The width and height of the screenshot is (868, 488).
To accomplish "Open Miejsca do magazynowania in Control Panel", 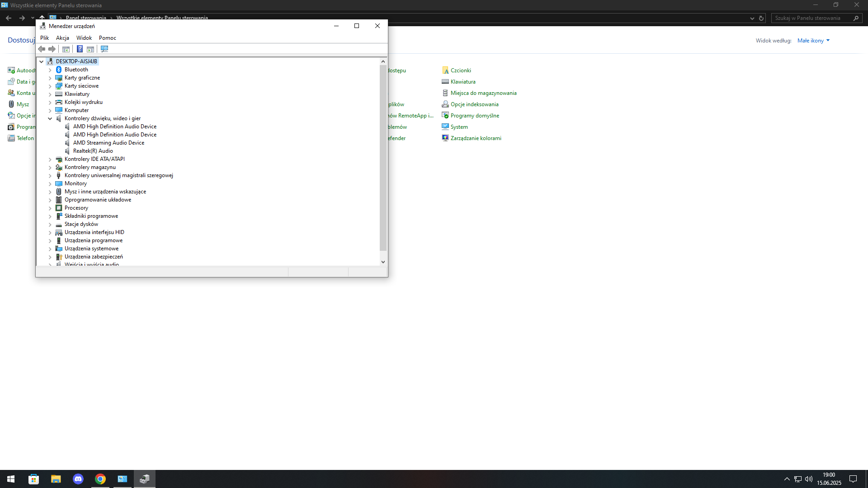I will 483,93.
